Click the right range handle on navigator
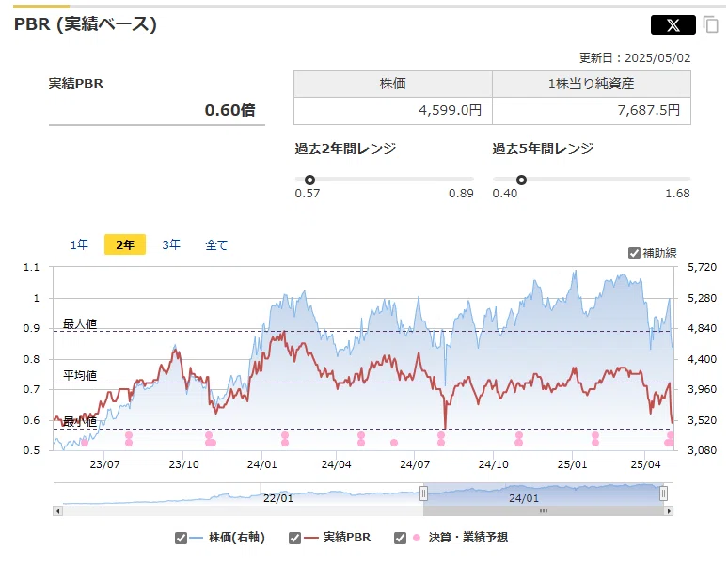728x579 pixels. (x=663, y=493)
